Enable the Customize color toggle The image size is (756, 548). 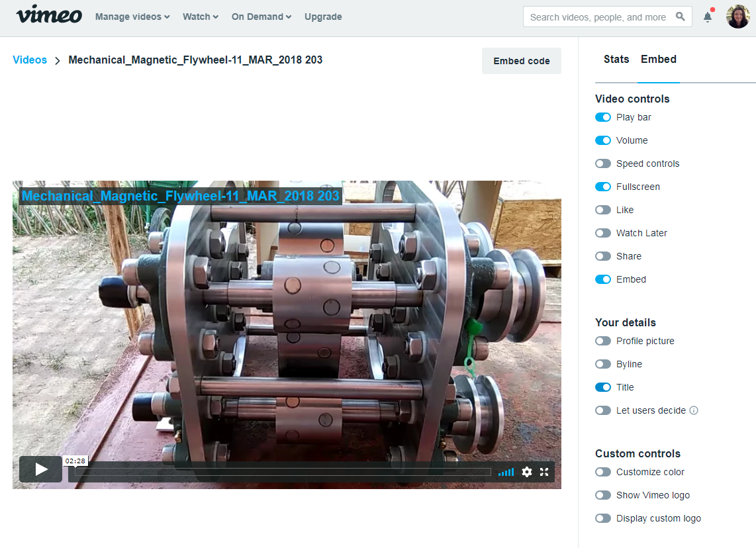coord(602,472)
